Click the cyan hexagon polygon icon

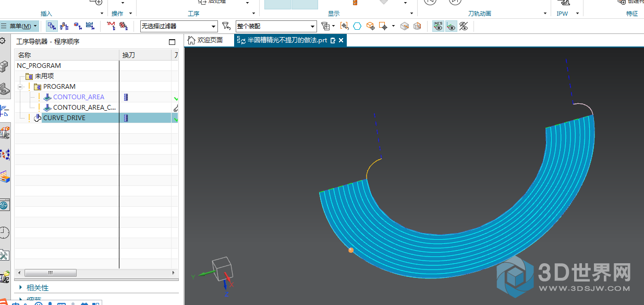click(357, 26)
